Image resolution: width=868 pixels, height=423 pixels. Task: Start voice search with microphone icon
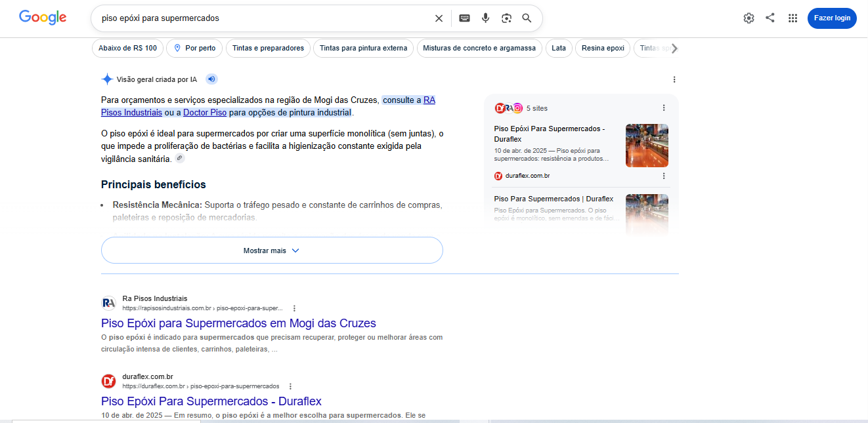[485, 18]
